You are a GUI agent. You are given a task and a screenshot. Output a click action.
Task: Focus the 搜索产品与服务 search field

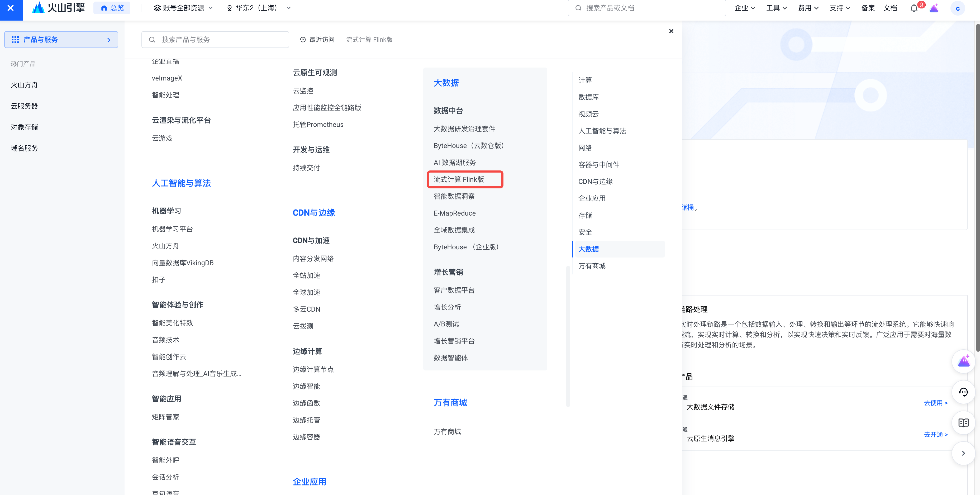[x=215, y=40]
